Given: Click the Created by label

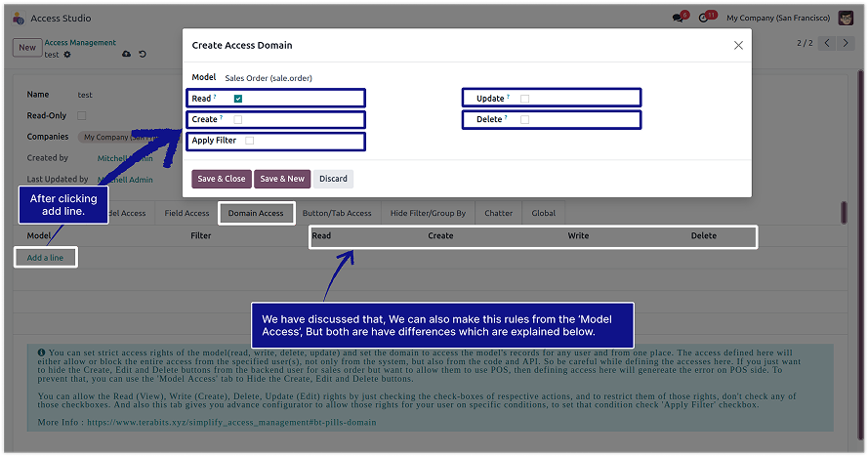Looking at the screenshot, I should click(x=48, y=158).
